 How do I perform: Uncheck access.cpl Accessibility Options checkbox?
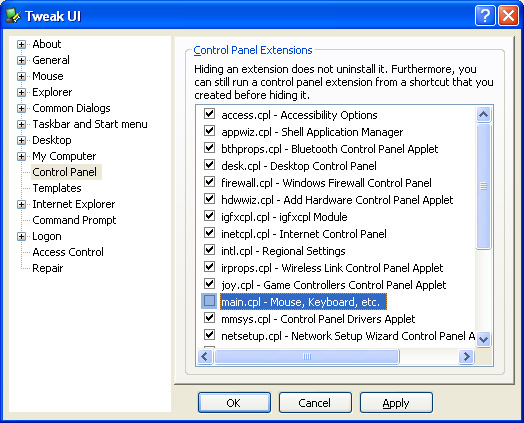pyautogui.click(x=210, y=114)
